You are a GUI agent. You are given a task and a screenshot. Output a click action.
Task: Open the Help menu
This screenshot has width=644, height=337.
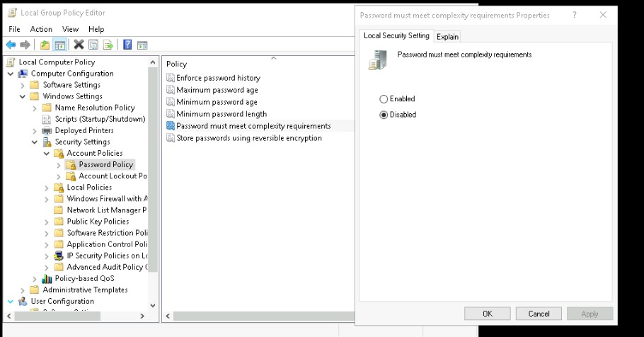[96, 29]
